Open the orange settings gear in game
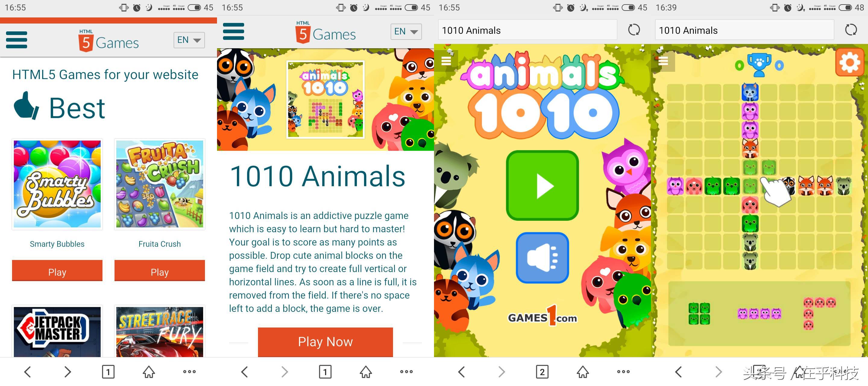 tap(850, 62)
